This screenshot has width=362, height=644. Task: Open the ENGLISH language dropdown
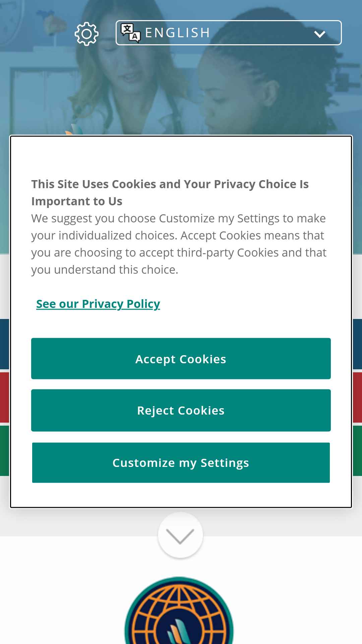pos(229,33)
